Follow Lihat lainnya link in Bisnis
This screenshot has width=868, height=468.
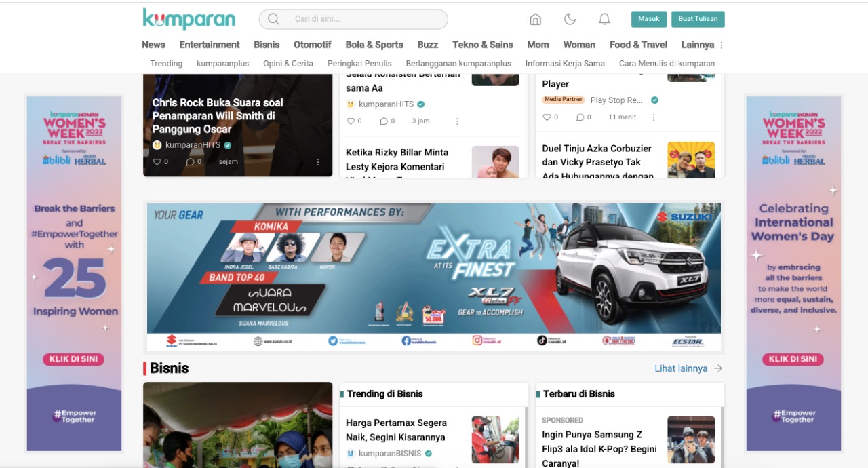pos(688,368)
